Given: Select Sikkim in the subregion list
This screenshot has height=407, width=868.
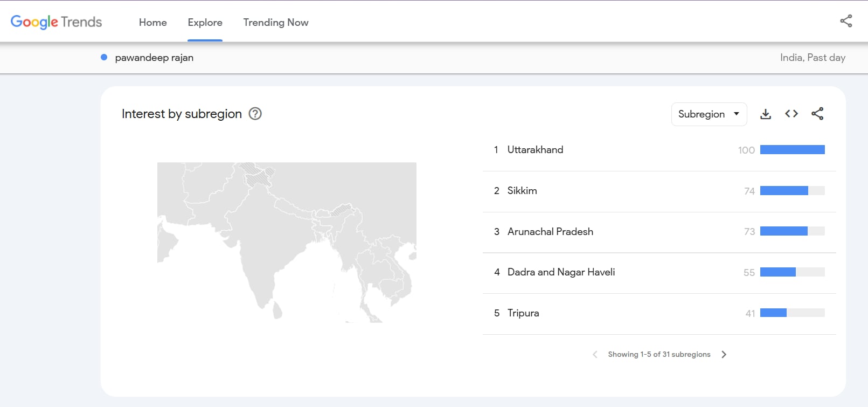Looking at the screenshot, I should 522,191.
